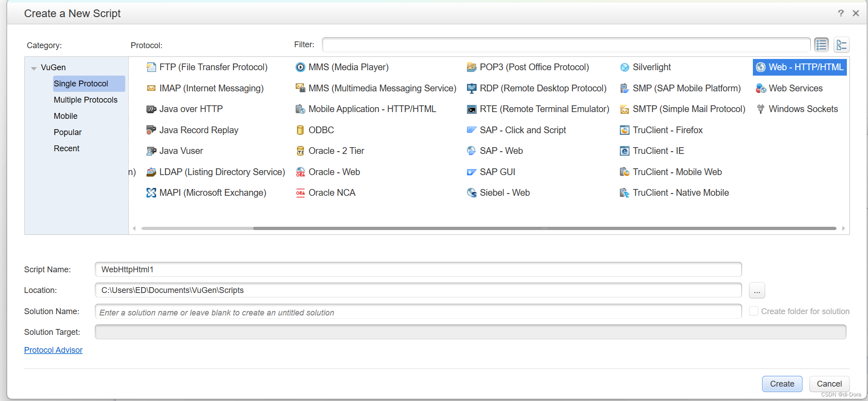Select the RDP (Remote Desktop Protocol) icon
The height and width of the screenshot is (401, 868).
(x=471, y=88)
